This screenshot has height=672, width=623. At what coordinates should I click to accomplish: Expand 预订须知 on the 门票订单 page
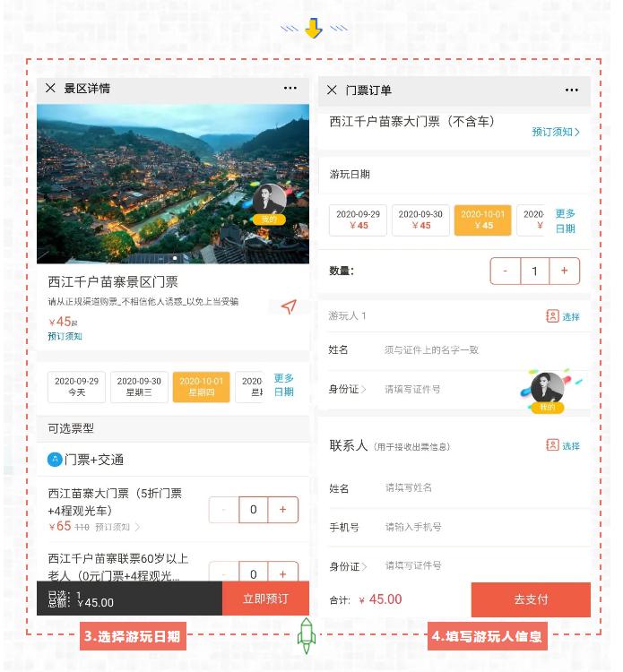point(555,132)
